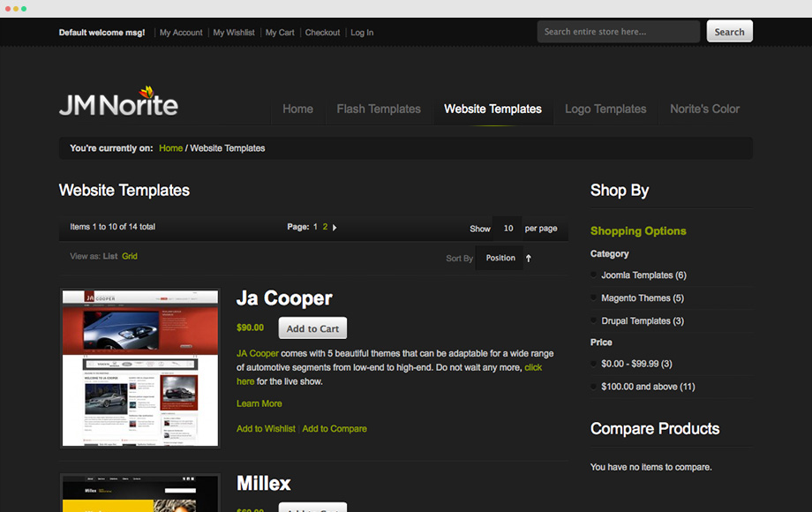Select the Website Templates tab
Viewport: 812px width, 512px height.
pos(492,109)
